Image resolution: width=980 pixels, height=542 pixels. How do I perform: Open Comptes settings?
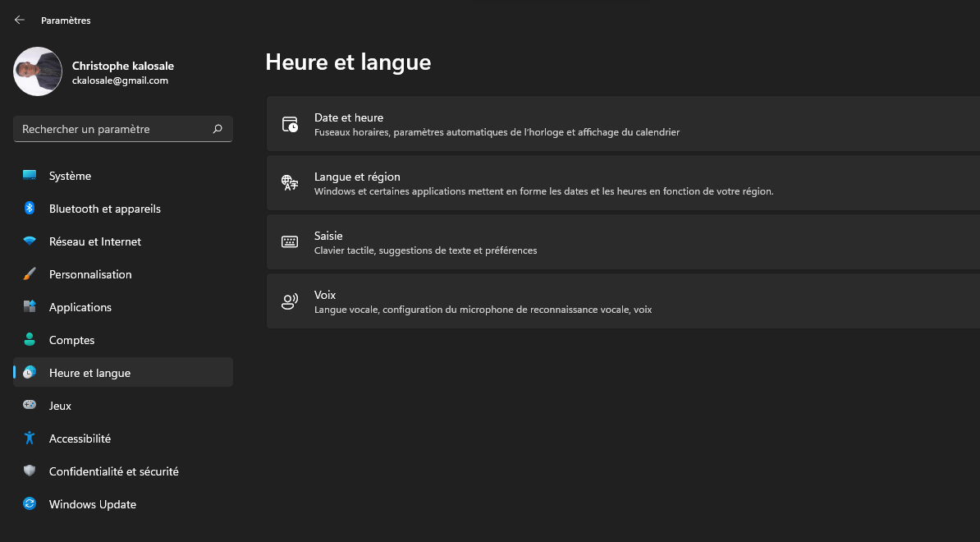(x=72, y=339)
